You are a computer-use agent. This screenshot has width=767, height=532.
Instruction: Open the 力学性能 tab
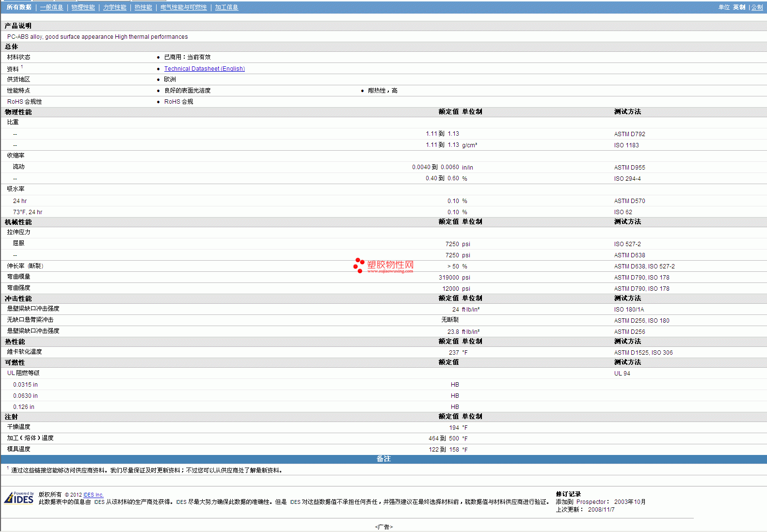click(x=114, y=7)
